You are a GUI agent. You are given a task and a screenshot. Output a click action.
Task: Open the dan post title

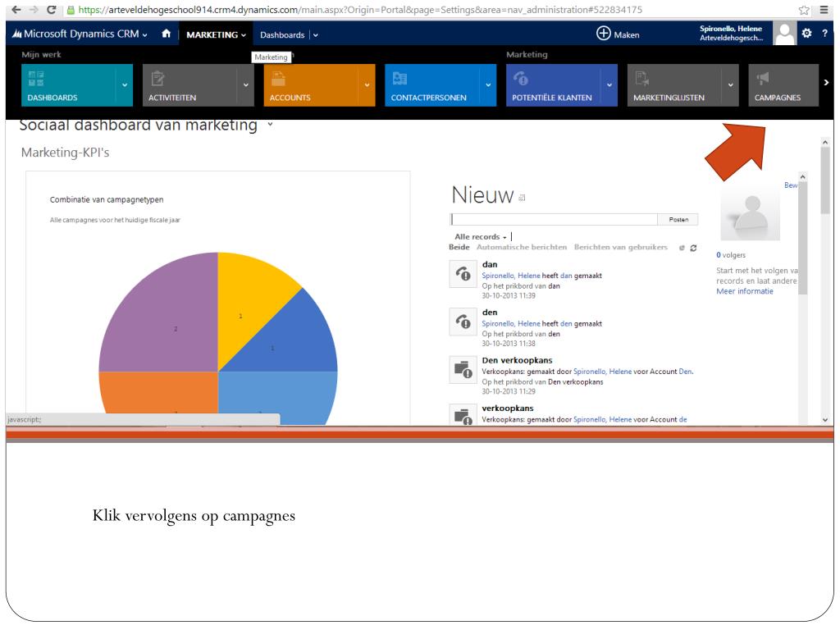point(490,264)
